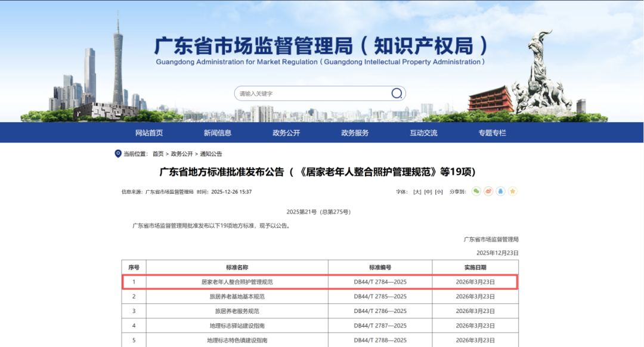Viewport: 644px width, 347px height.
Task: Focus the keyword search input field
Action: (x=310, y=94)
